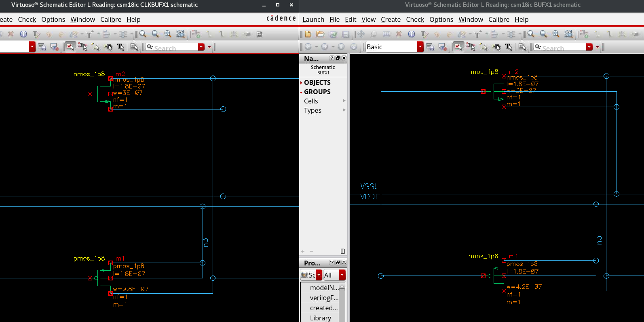Select VSS! net label in BUFX1 schematic
This screenshot has width=644, height=322.
pyautogui.click(x=368, y=186)
